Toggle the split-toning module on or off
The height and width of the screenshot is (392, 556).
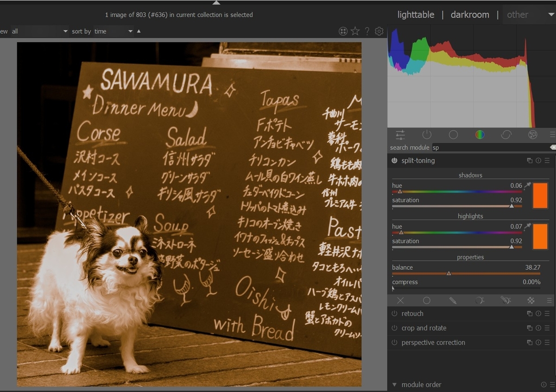pyautogui.click(x=394, y=160)
